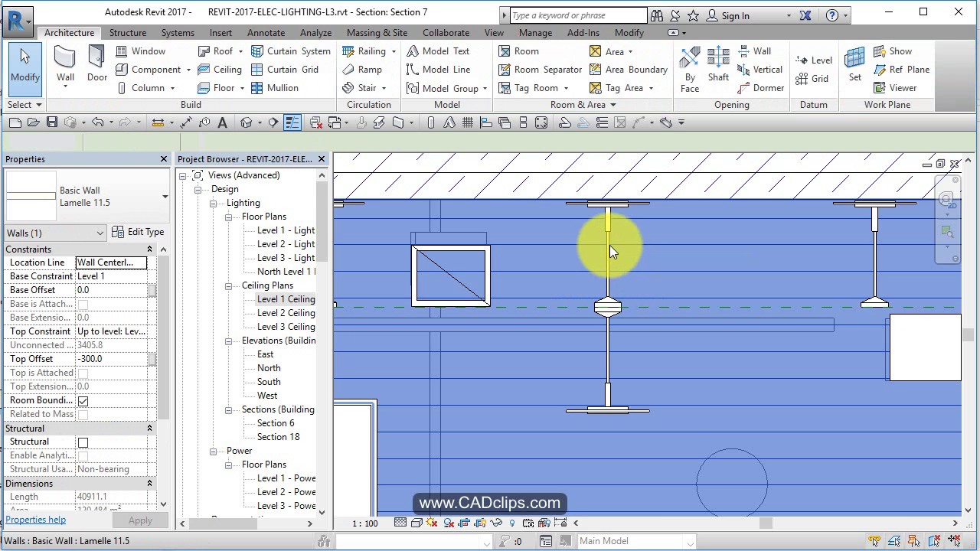Toggle the Room Bounding checkbox
The width and height of the screenshot is (980, 551).
pos(83,400)
